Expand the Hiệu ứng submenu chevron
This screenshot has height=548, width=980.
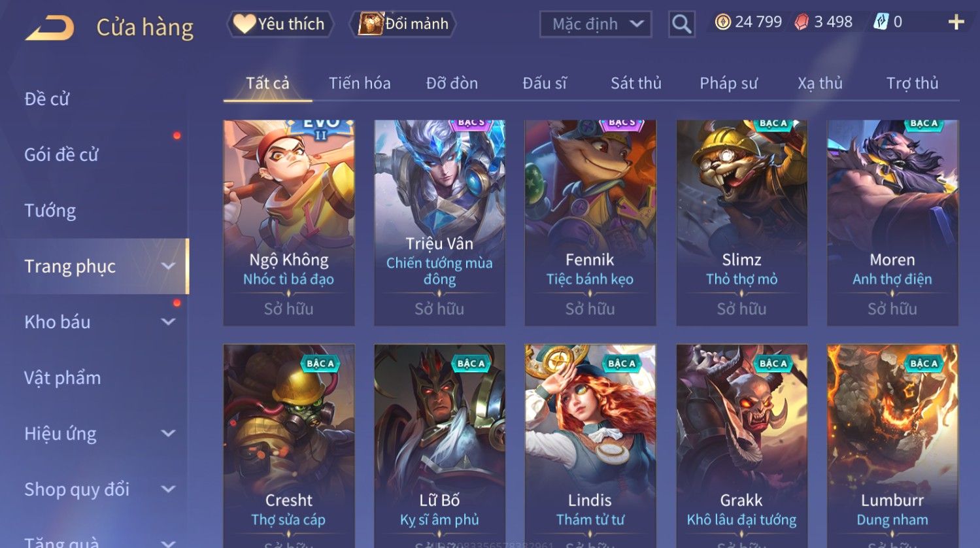click(x=168, y=434)
